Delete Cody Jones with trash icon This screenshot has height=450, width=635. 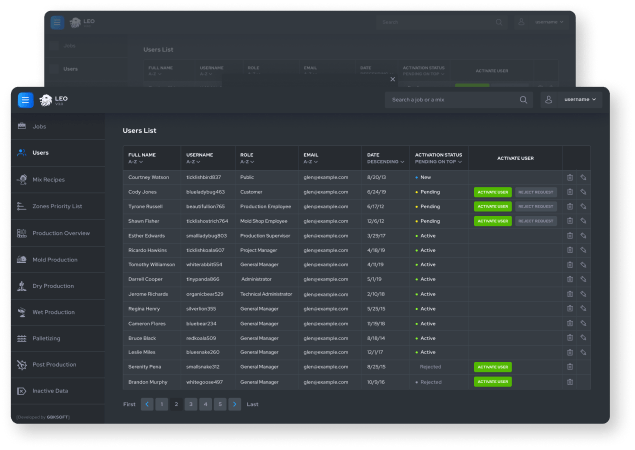570,192
